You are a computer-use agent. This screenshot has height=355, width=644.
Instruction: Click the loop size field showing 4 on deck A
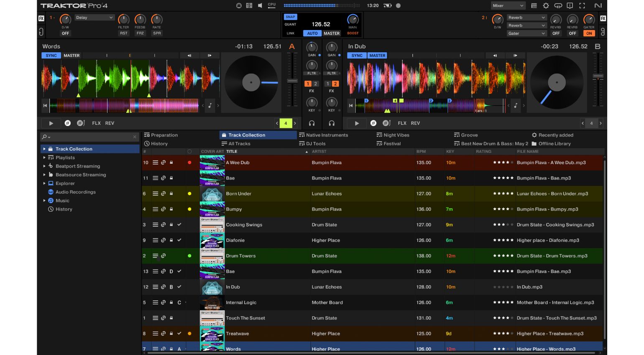click(286, 123)
